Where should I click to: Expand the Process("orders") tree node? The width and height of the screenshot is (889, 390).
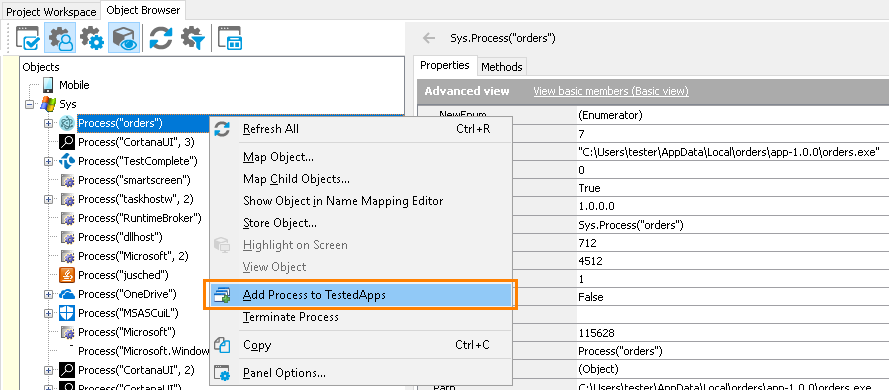tap(48, 123)
